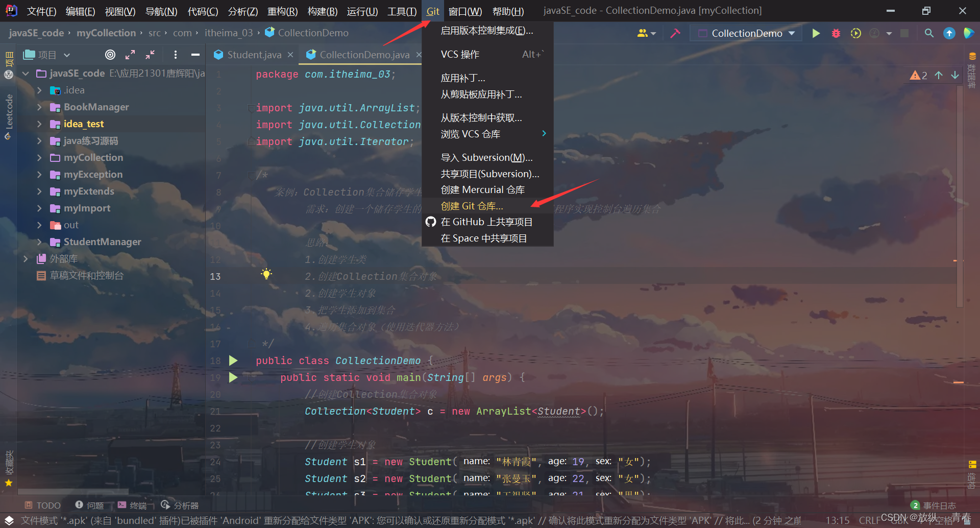
Task: Click cursor position 13:15 in status bar
Action: 838,520
